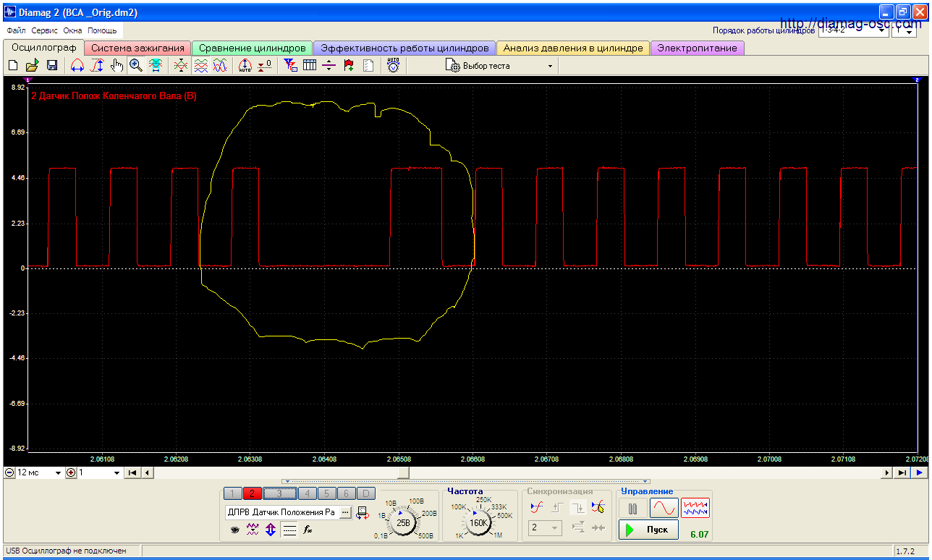This screenshot has height=560, width=932.
Task: Select the horizontal measurement cursor tool
Action: click(77, 66)
